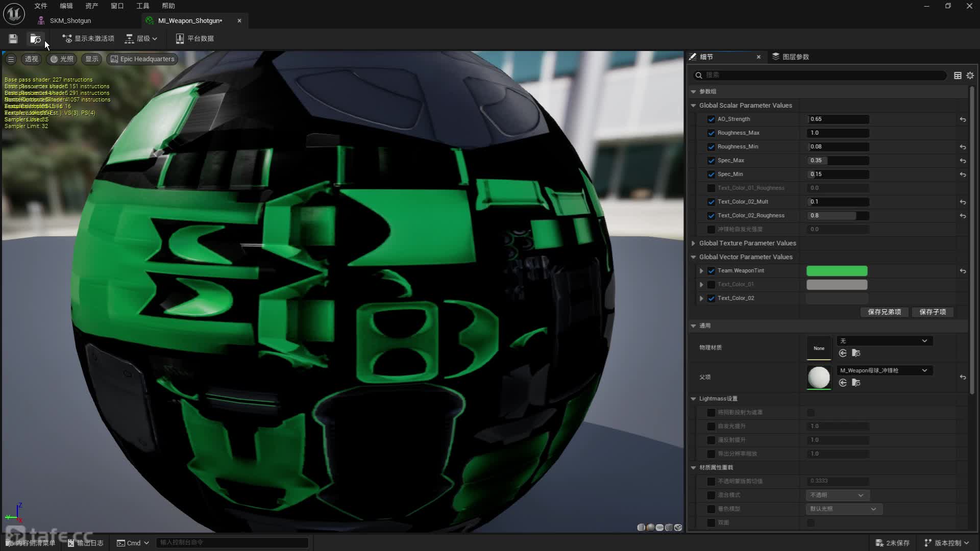Screen dimensions: 980x551
Task: Expand Global Texture Parameter Values section
Action: pos(693,243)
